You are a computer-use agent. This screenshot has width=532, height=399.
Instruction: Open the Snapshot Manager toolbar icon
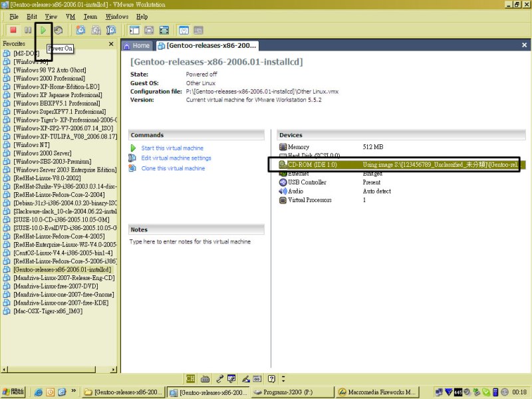tap(111, 30)
